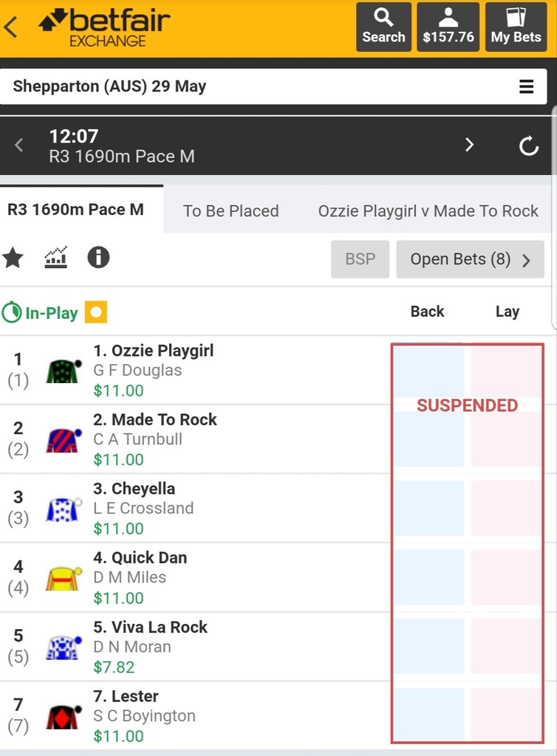Show market information icon
Image resolution: width=557 pixels, height=756 pixels.
(x=98, y=258)
